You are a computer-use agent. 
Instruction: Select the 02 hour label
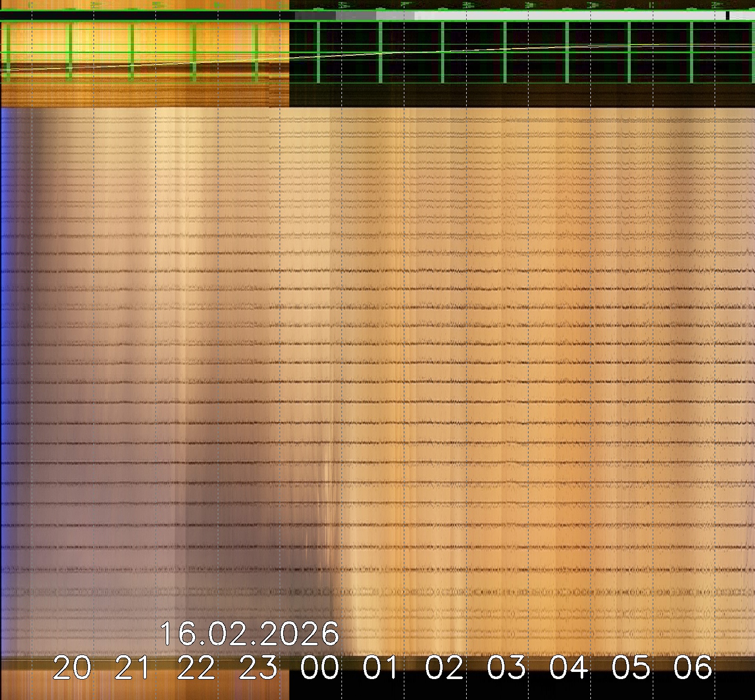[444, 668]
